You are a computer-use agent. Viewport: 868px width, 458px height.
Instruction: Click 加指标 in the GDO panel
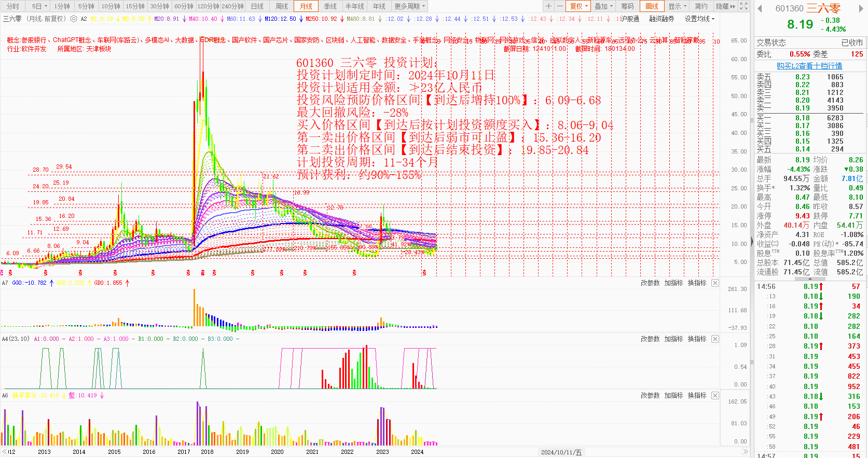[673, 283]
